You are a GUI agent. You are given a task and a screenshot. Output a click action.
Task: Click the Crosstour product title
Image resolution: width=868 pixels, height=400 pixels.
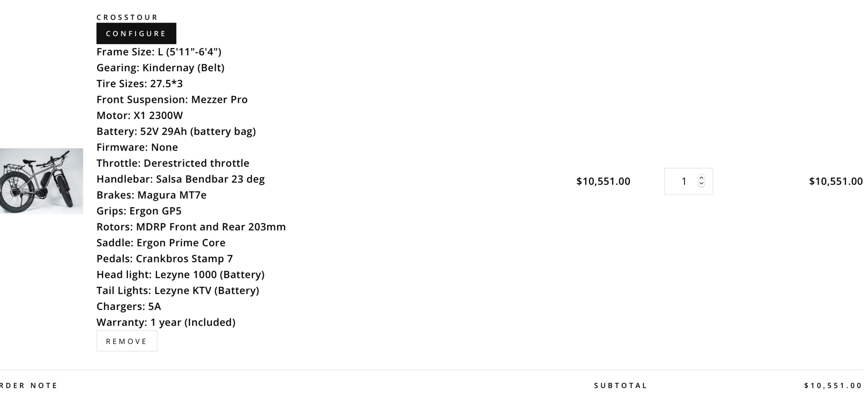coord(127,17)
